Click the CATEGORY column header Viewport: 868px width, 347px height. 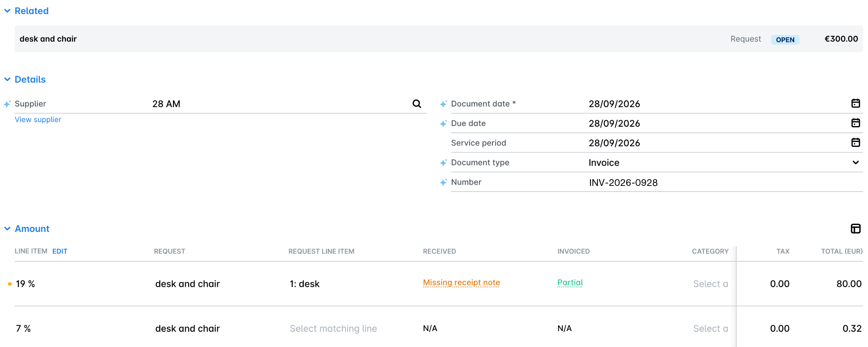pos(710,251)
